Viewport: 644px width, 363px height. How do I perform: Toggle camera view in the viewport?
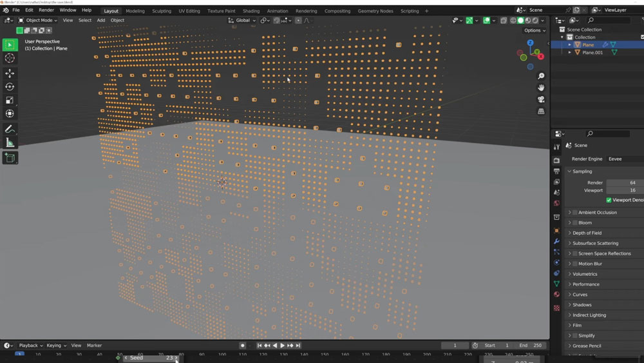542,99
